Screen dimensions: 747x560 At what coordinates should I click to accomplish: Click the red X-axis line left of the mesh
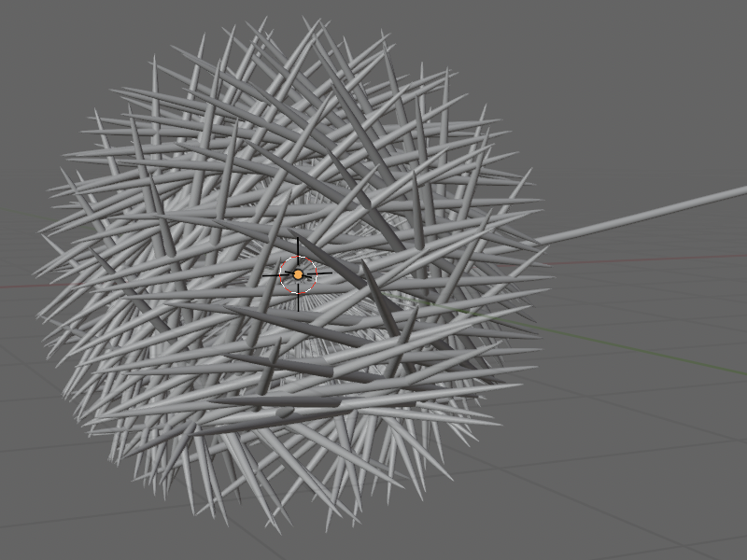click(x=19, y=284)
